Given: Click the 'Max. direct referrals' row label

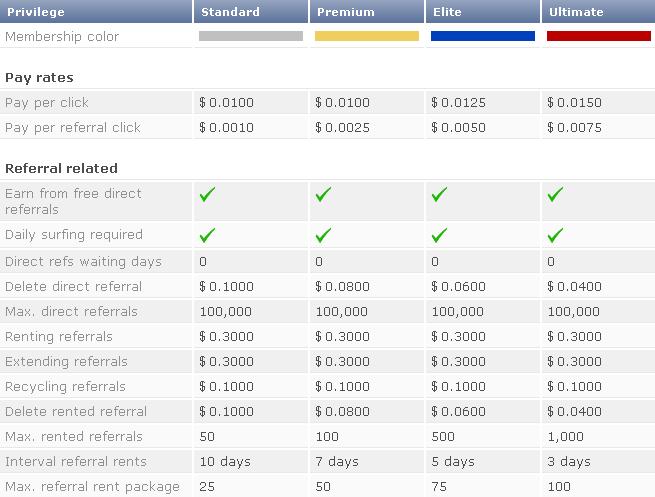Looking at the screenshot, I should coord(71,312).
